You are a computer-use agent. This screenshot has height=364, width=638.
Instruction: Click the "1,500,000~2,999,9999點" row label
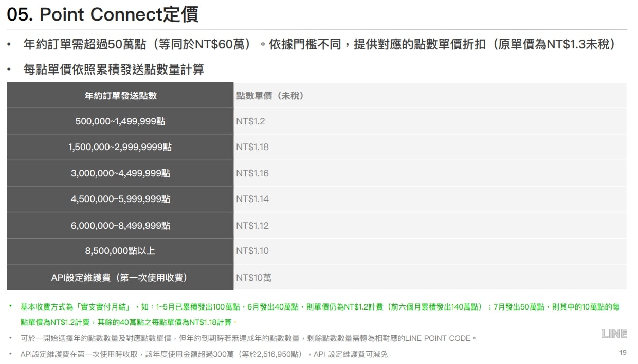click(120, 147)
